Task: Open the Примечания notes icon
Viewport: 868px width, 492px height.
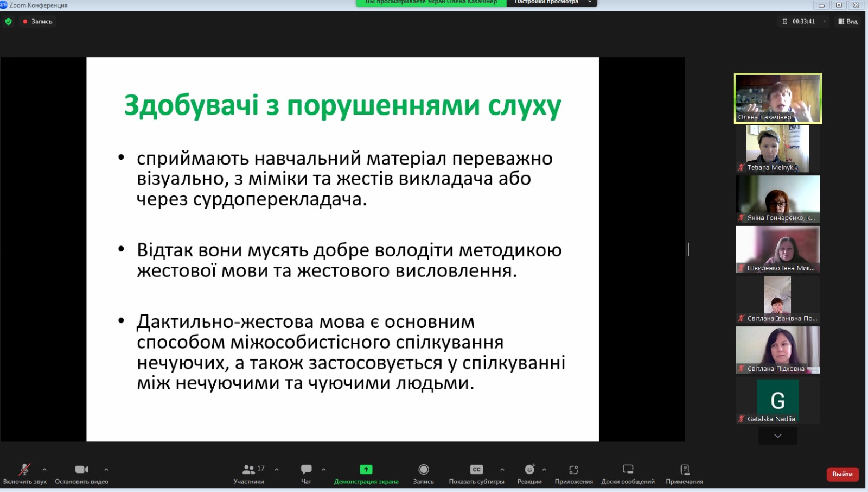Action: click(x=685, y=470)
